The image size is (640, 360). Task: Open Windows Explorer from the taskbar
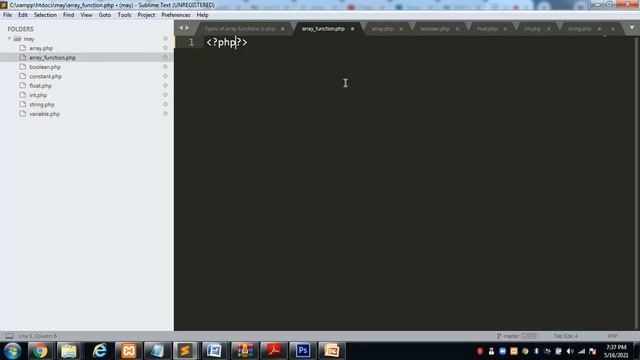point(69,351)
